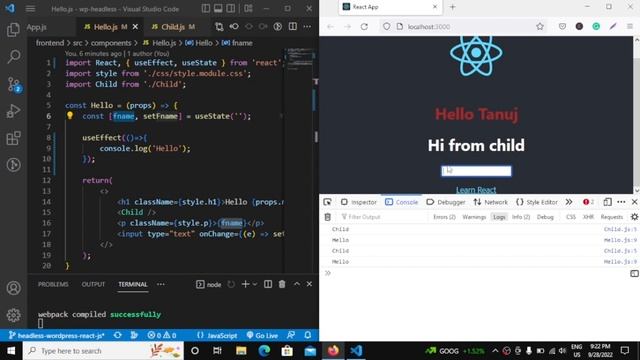Open Firefox application menu
Screen dimensions: 640x360
(630, 27)
